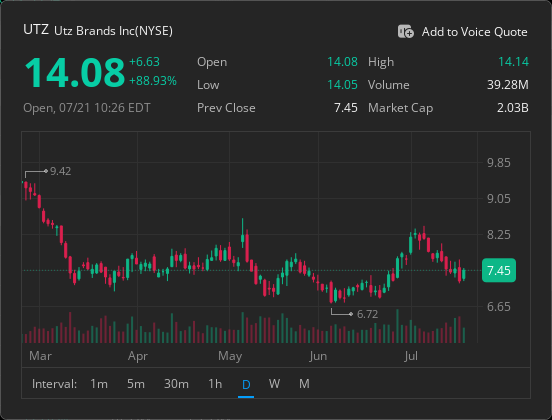Click the Jul label on time axis
Image resolution: width=552 pixels, height=420 pixels.
(411, 356)
